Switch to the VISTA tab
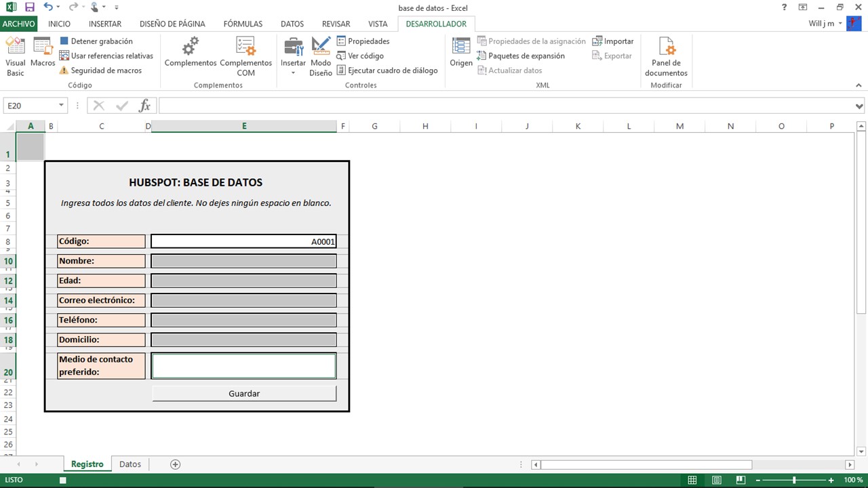The image size is (868, 488). (x=378, y=24)
